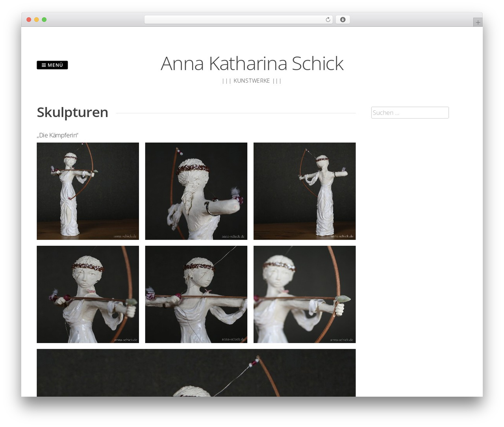The width and height of the screenshot is (504, 427).
Task: Open the wide bottom bow-tip image
Action: point(196,373)
